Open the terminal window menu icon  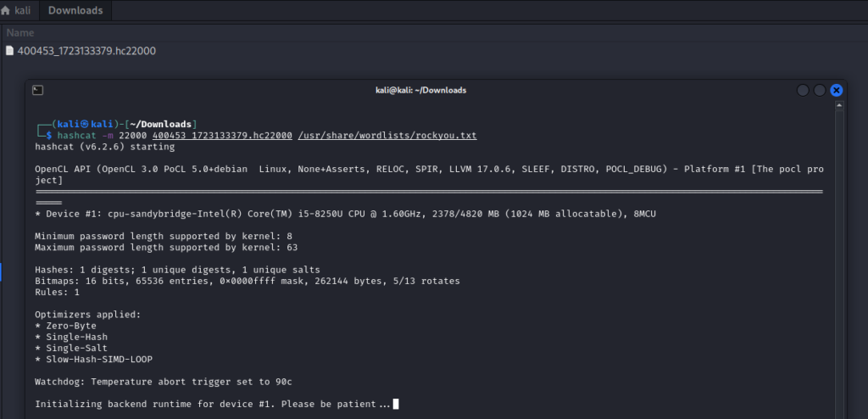click(37, 90)
